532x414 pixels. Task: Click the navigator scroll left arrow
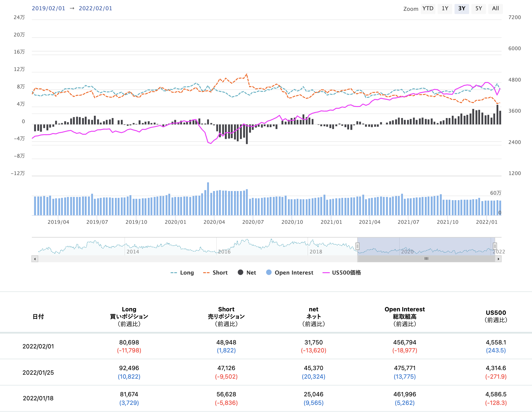pos(35,259)
